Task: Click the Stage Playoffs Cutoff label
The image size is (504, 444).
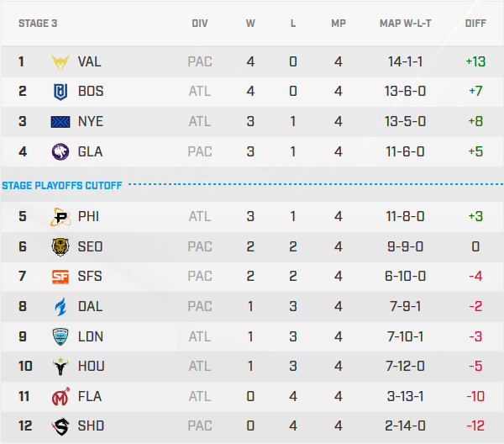Action: (x=62, y=185)
